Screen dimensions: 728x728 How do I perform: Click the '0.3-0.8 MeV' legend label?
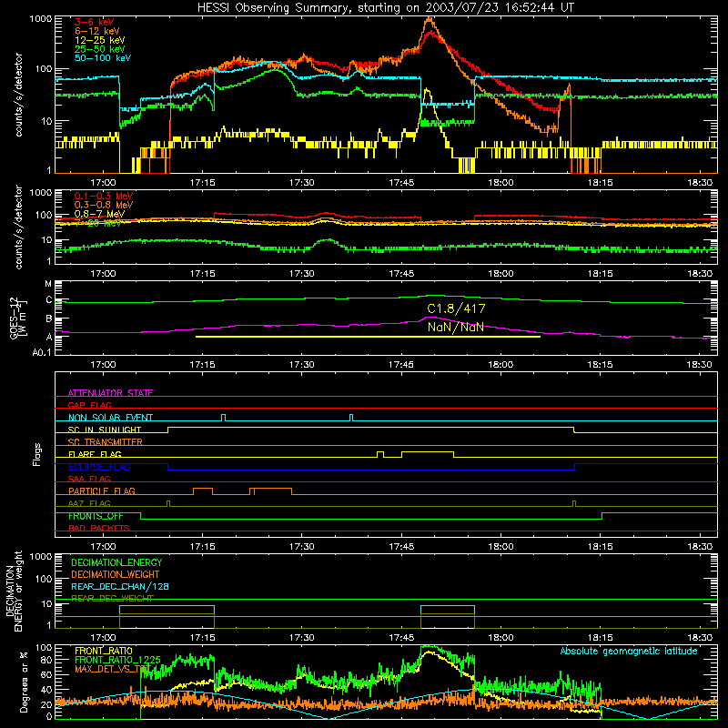point(104,205)
